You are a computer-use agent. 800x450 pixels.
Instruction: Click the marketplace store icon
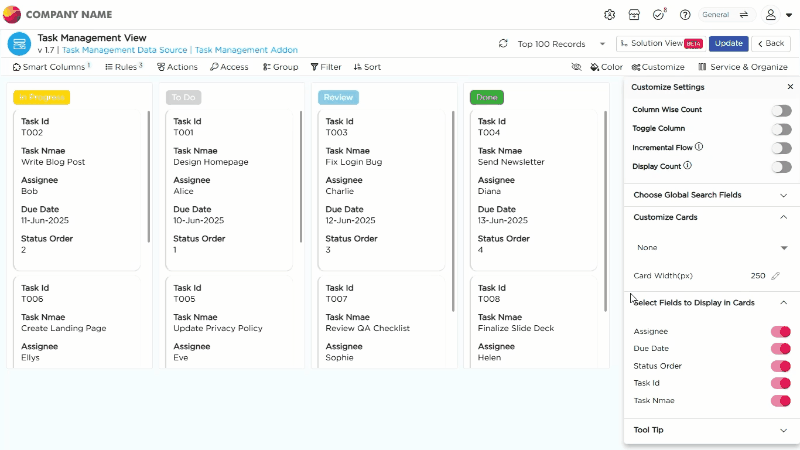coord(634,15)
